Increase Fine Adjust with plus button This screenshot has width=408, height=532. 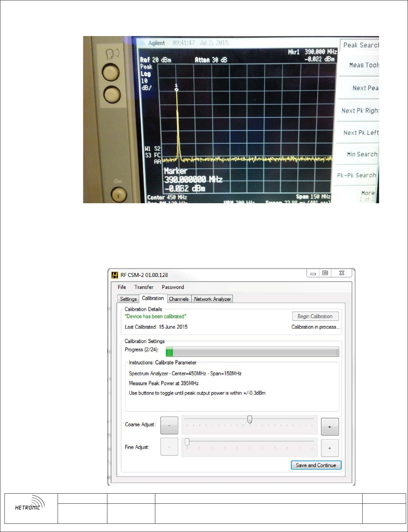[330, 448]
